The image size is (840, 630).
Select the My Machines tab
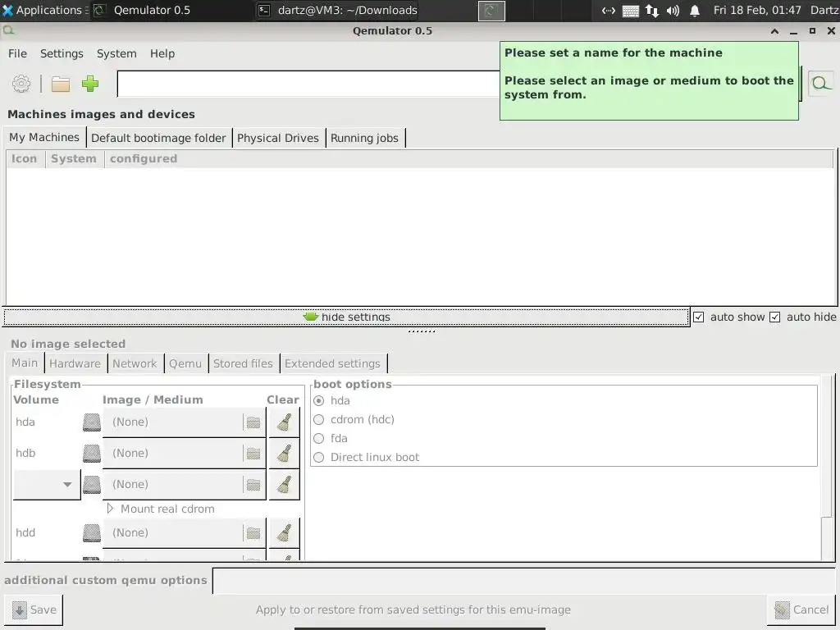click(x=44, y=137)
